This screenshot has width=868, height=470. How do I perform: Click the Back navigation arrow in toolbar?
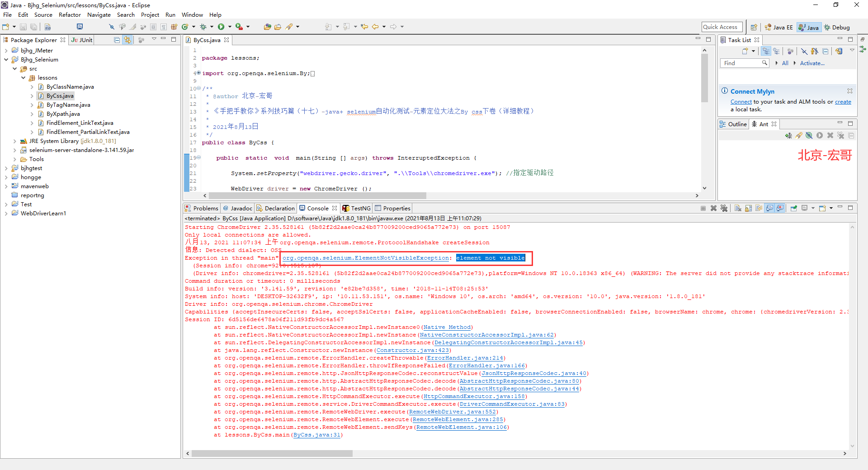pyautogui.click(x=375, y=27)
